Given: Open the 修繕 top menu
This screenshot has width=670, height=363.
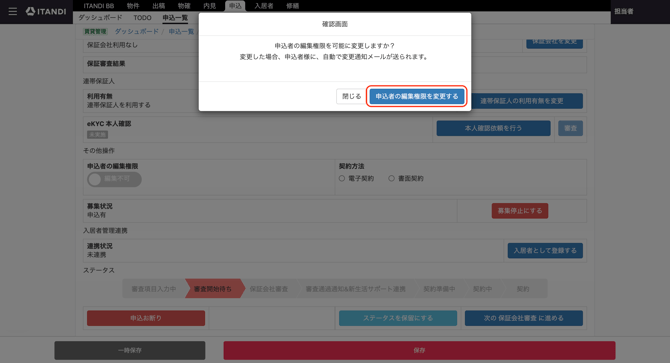Looking at the screenshot, I should [292, 6].
